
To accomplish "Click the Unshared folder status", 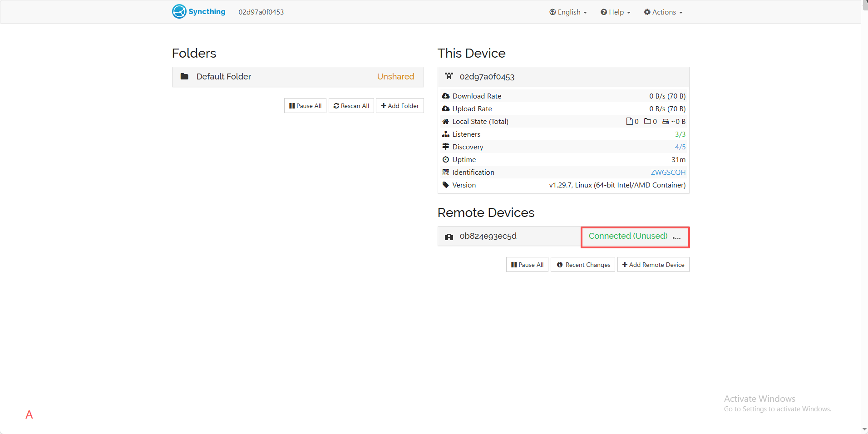I will [395, 77].
